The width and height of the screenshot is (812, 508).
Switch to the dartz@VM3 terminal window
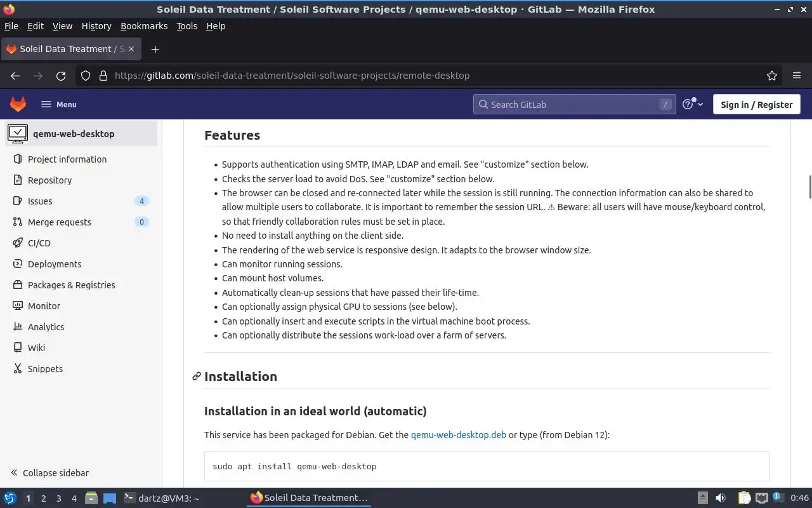[161, 498]
